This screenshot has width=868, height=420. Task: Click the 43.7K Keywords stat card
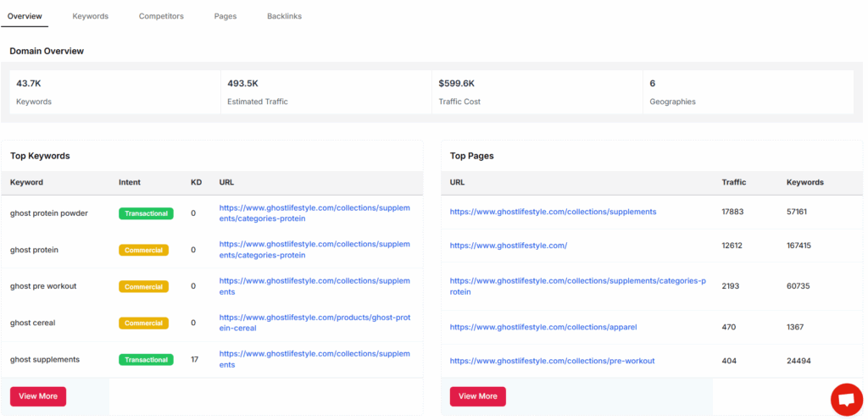pos(115,92)
